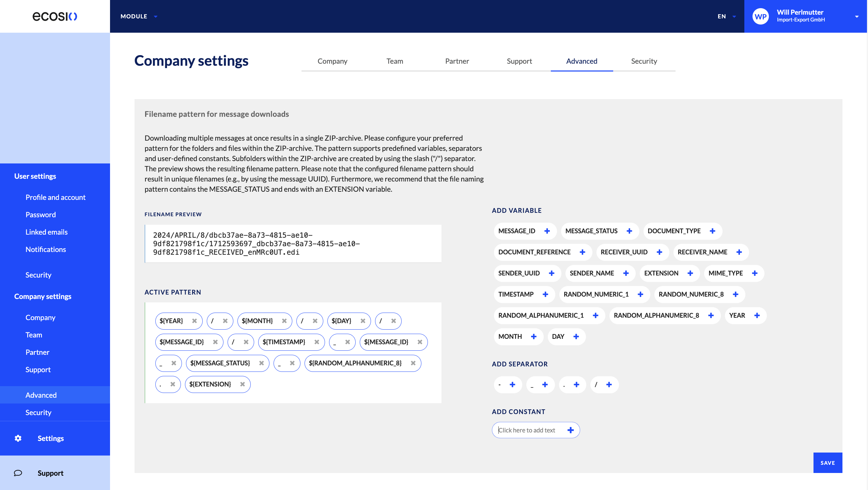The width and height of the screenshot is (868, 490).
Task: Add DOCUMENT_REFERENCE variable plus icon
Action: coord(583,252)
